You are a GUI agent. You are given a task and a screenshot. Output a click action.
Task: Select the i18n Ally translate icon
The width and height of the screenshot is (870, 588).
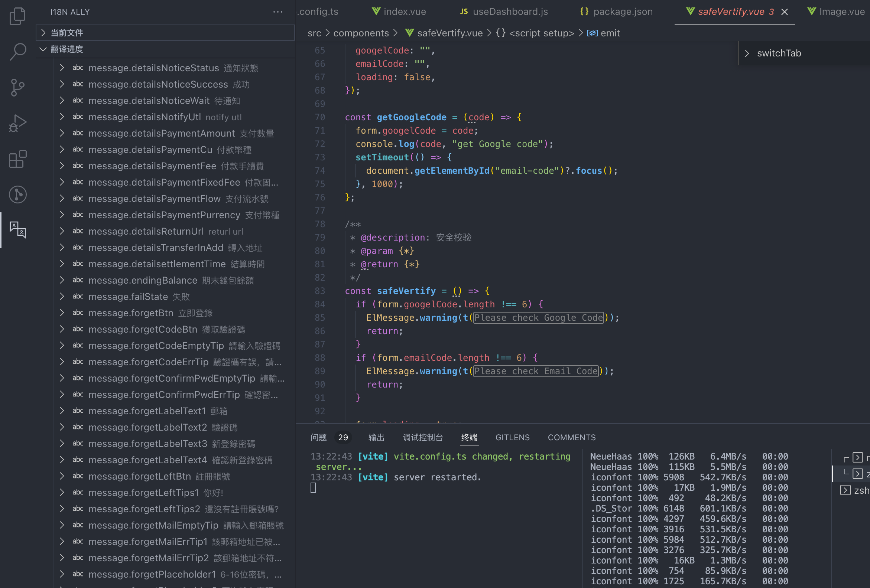pos(17,230)
